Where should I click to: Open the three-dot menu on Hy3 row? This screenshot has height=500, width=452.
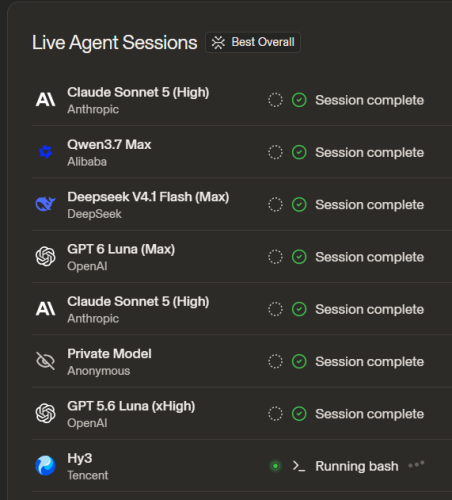point(416,464)
